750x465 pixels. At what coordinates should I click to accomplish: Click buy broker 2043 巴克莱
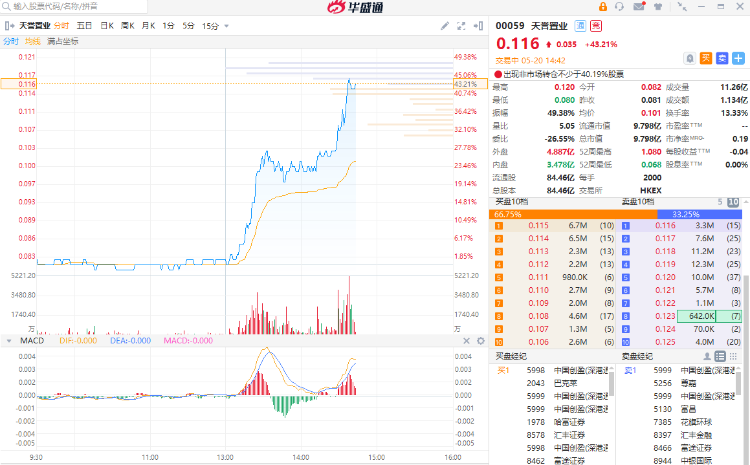[x=552, y=383]
